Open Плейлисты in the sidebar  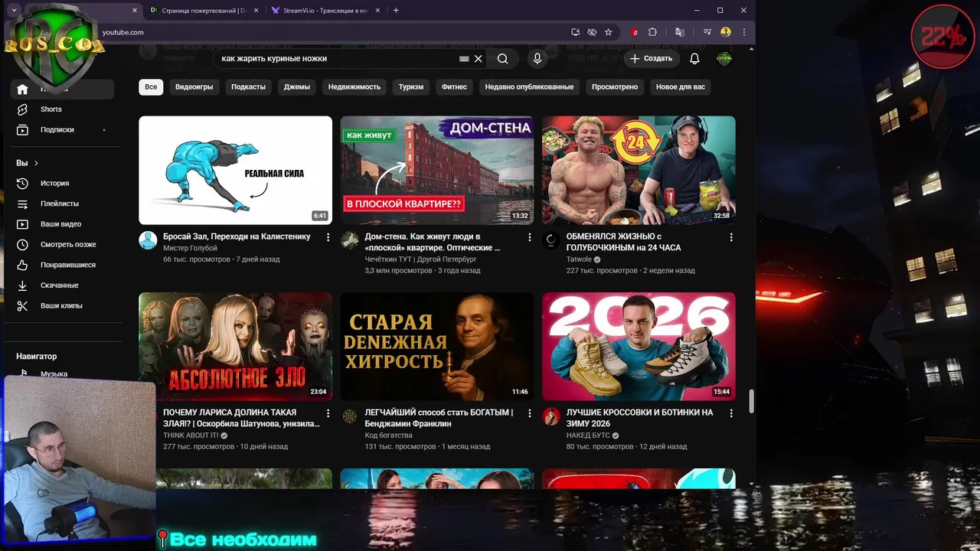point(61,204)
